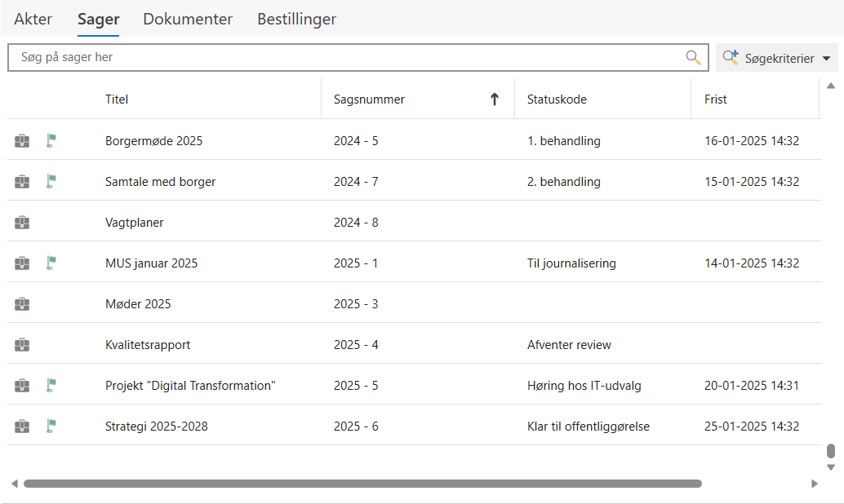Screen dimensions: 844x504
Task: Click the briefcase icon for Borgermøde 2025
Action: pos(22,141)
